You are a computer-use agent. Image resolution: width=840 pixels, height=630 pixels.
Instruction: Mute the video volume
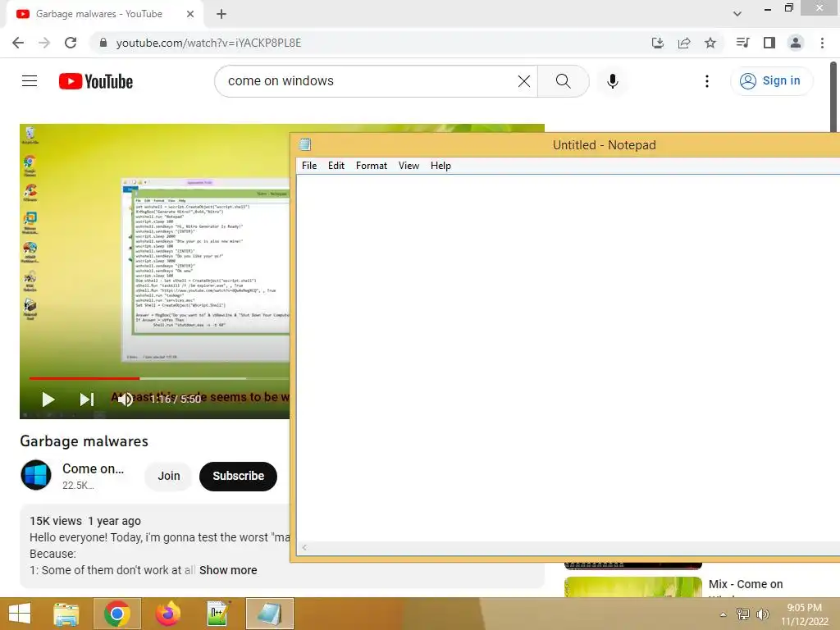click(126, 399)
